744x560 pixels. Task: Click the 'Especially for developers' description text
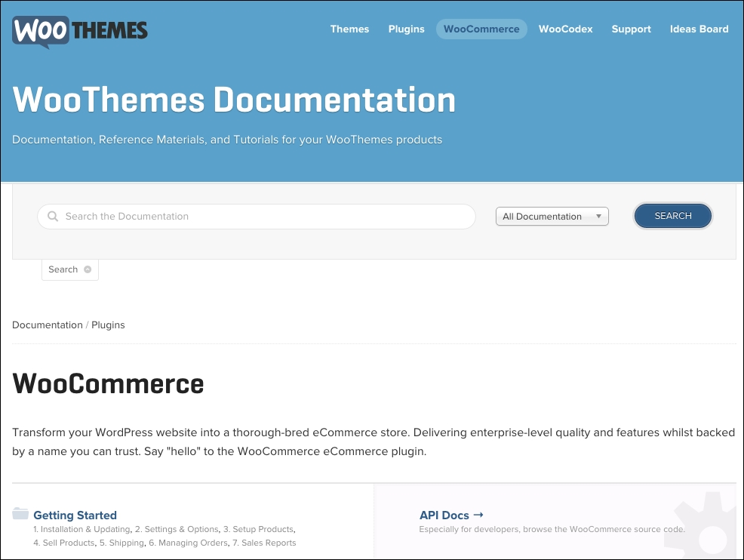pyautogui.click(x=552, y=529)
